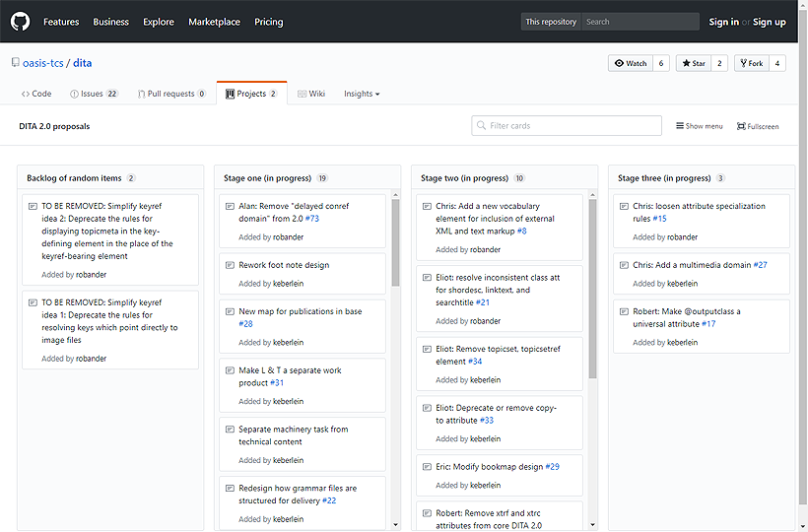Click the Stage one column scrollbar thumb
The width and height of the screenshot is (808, 532).
pos(396,242)
